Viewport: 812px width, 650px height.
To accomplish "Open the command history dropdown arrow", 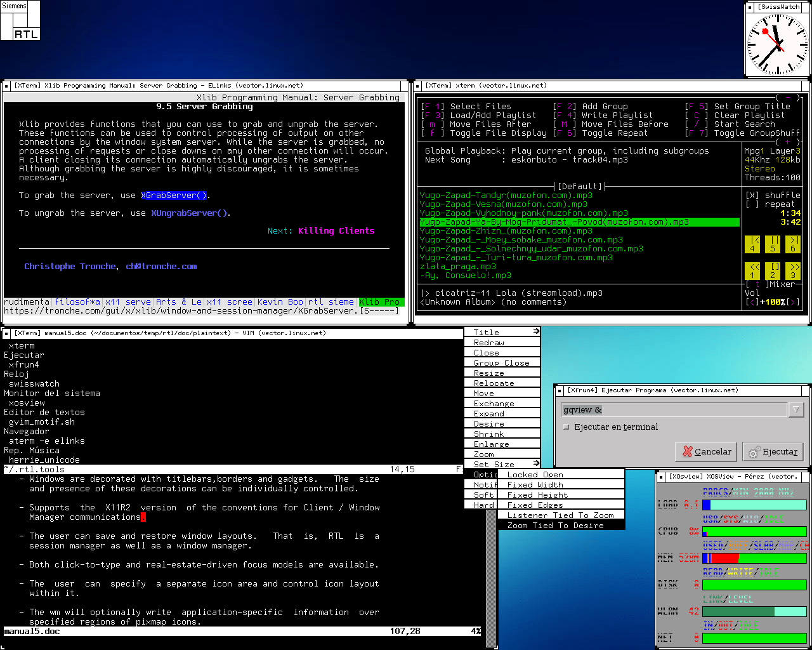I will (796, 410).
